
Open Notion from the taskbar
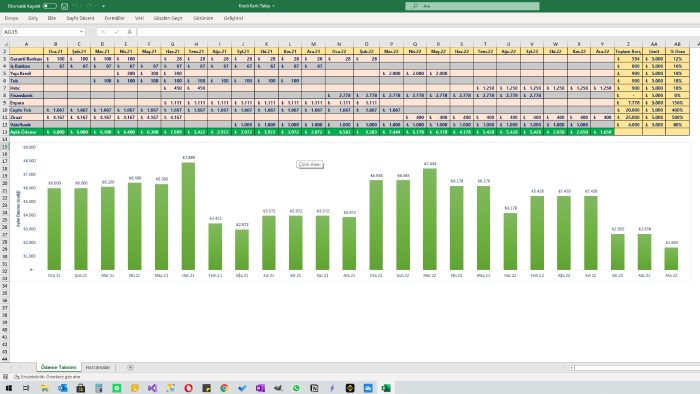tap(314, 388)
